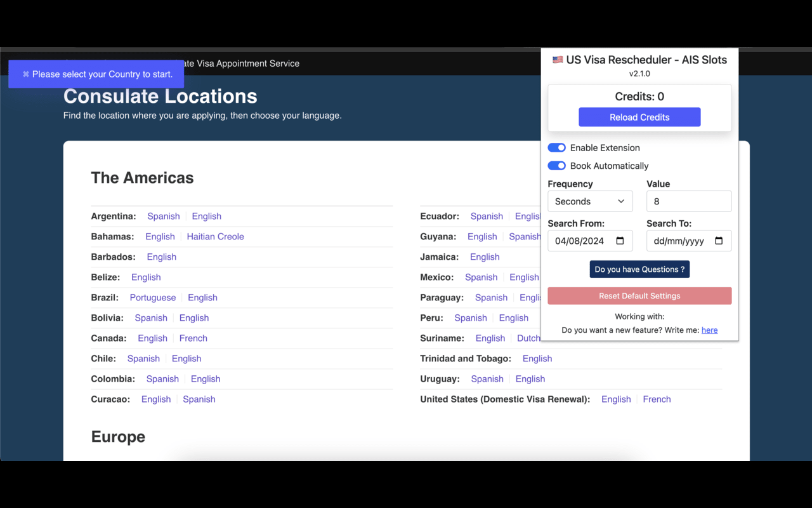812x508 pixels.
Task: Choose Spanish for Ecuador
Action: pos(487,217)
